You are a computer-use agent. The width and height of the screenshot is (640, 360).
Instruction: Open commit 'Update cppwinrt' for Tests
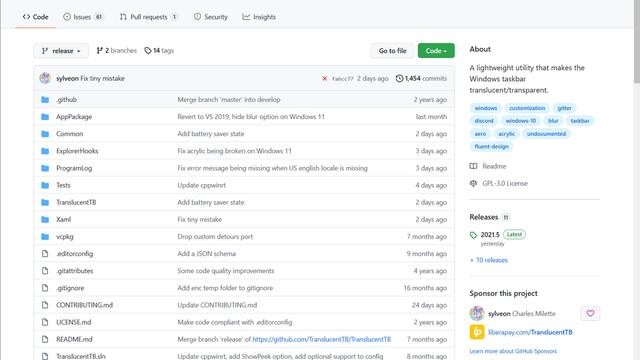(x=202, y=185)
